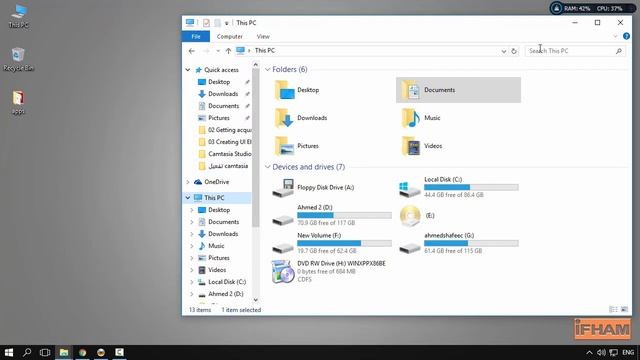640x360 pixels.
Task: Open the quick access toolbar customize arrow
Action: pyautogui.click(x=227, y=23)
